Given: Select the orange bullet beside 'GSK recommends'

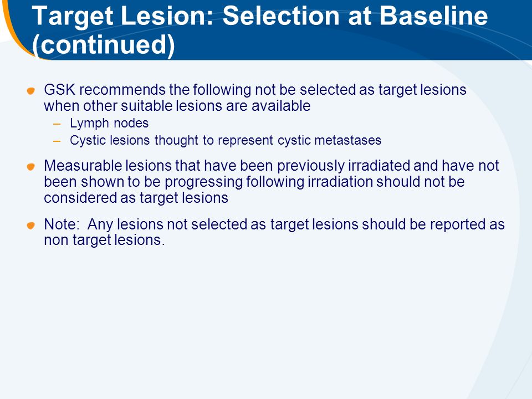Looking at the screenshot, I should click(x=31, y=91).
